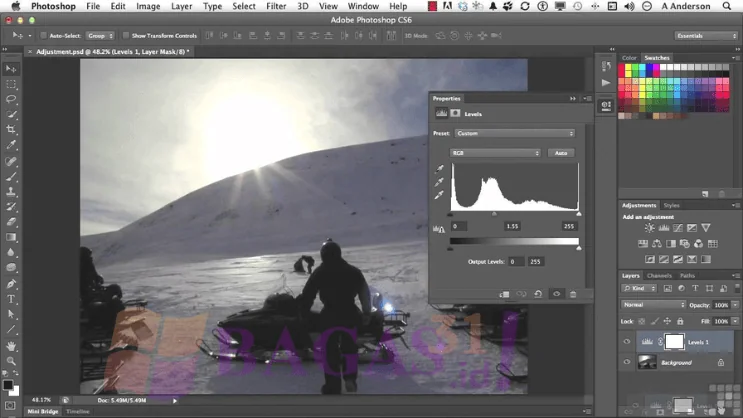Image resolution: width=743 pixels, height=418 pixels.
Task: Open the RGB channel dropdown
Action: pyautogui.click(x=495, y=153)
